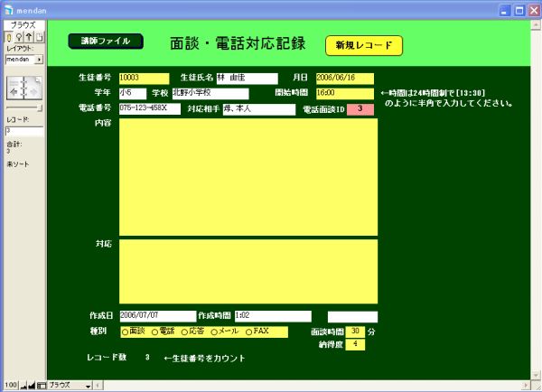Click the Layout mode icon
This screenshot has width=542, height=392.
point(29,37)
